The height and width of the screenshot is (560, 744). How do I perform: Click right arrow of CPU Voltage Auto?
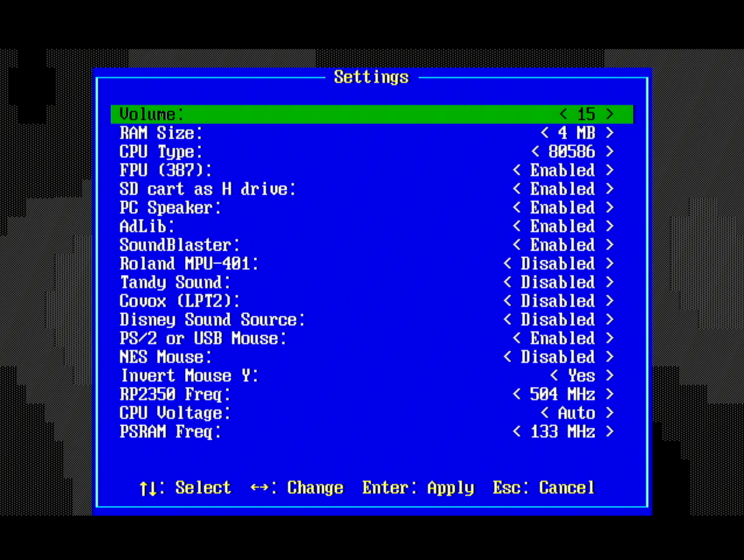point(609,413)
